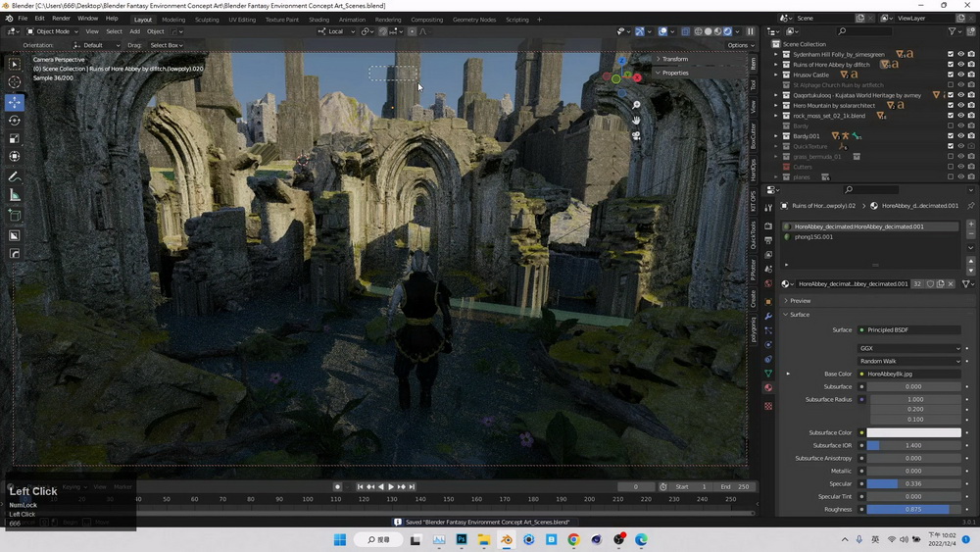Click the viewport zoom magnifier icon

pyautogui.click(x=636, y=105)
